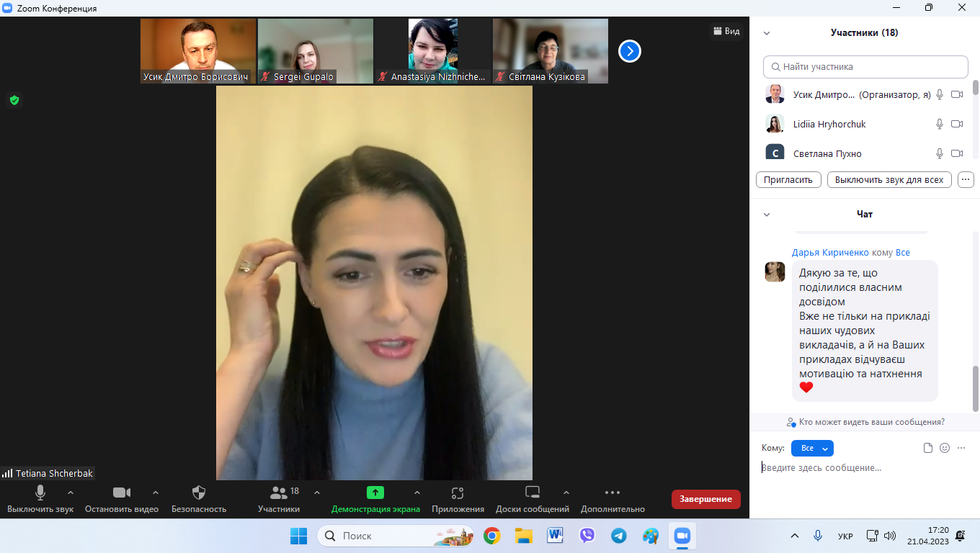Attach file icon in chat

point(928,448)
